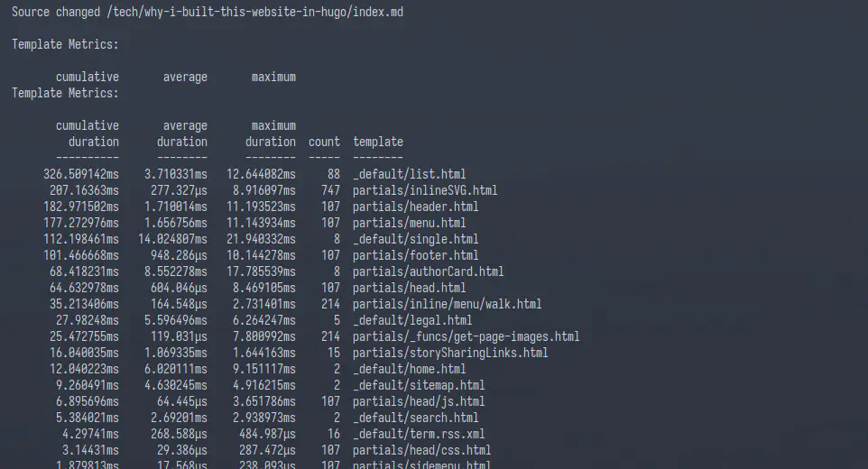Click the count column header
This screenshot has width=868, height=469.
325,142
